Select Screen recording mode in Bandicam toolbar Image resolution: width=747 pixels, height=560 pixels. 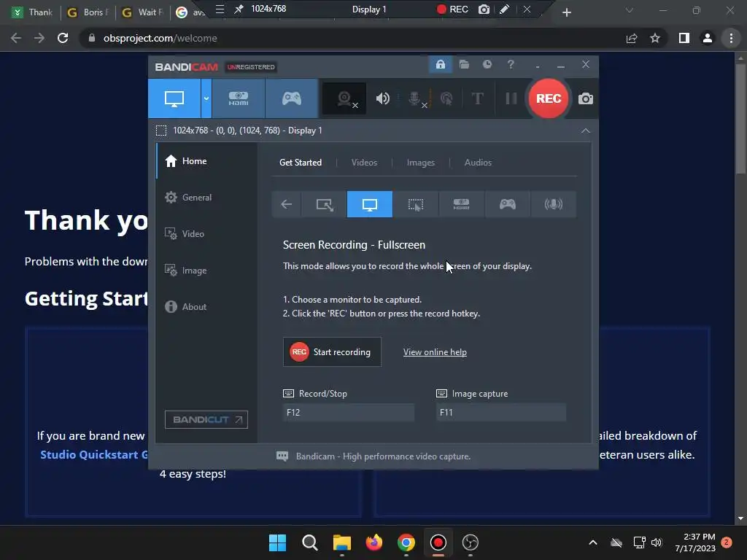pyautogui.click(x=174, y=98)
